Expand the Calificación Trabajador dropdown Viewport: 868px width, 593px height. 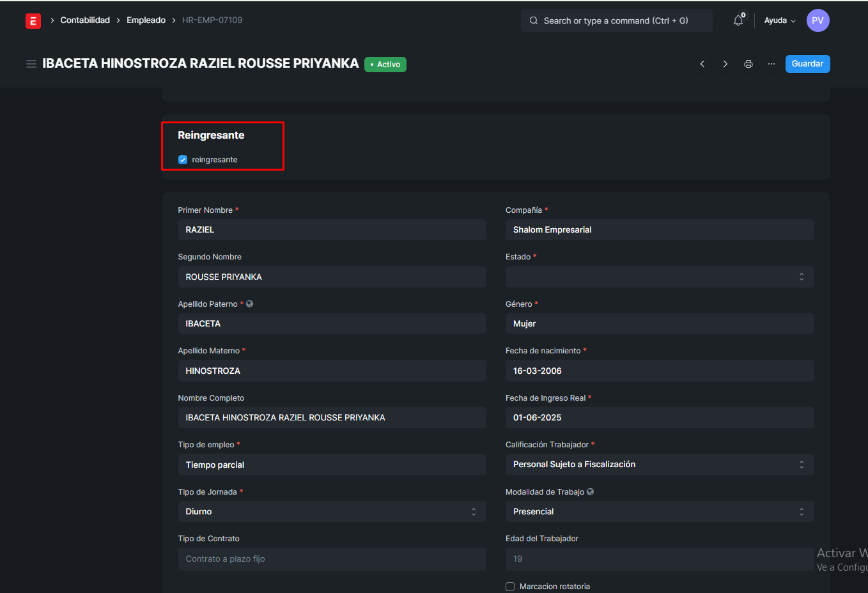click(x=659, y=465)
